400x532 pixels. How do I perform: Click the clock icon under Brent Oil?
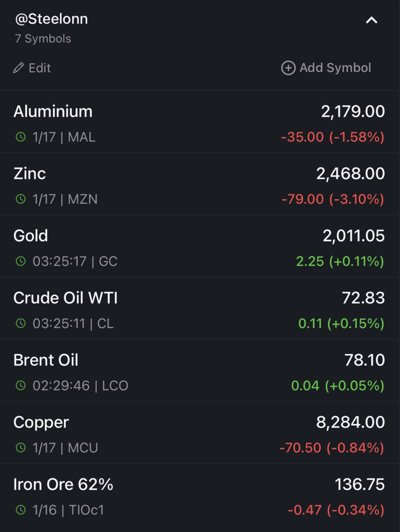tap(20, 386)
